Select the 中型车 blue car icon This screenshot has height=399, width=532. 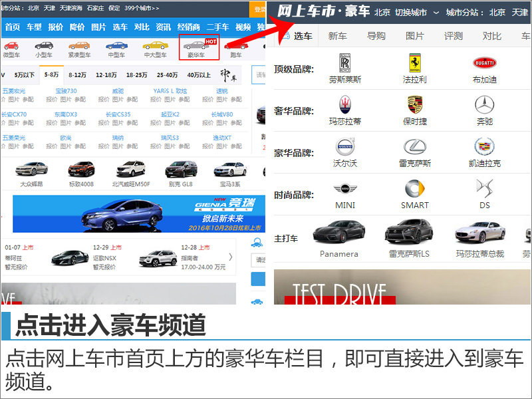pyautogui.click(x=116, y=45)
